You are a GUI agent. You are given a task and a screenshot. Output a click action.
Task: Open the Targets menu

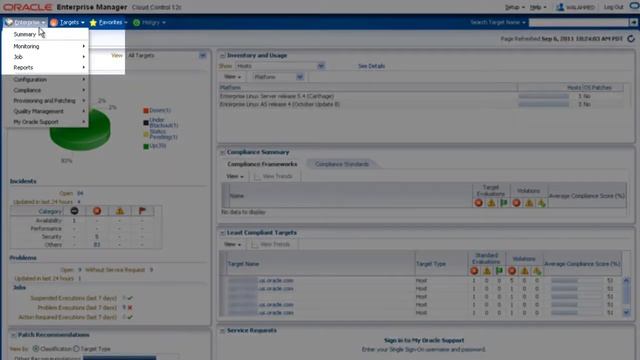pyautogui.click(x=67, y=22)
